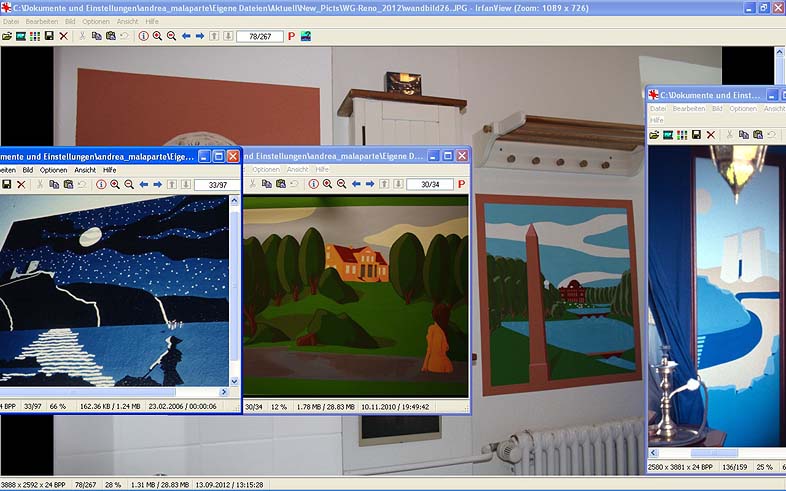Click the 78/267 image counter field
Screen dimensions: 786x491
pos(259,36)
